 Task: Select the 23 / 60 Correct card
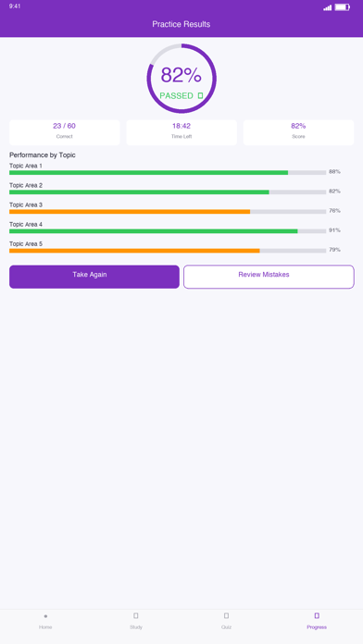pos(65,132)
